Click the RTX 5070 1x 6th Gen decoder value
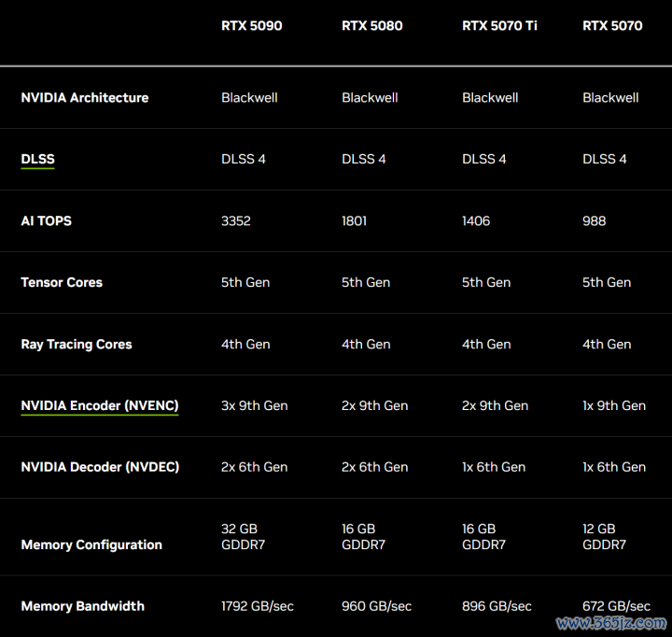The width and height of the screenshot is (672, 637). tap(614, 467)
